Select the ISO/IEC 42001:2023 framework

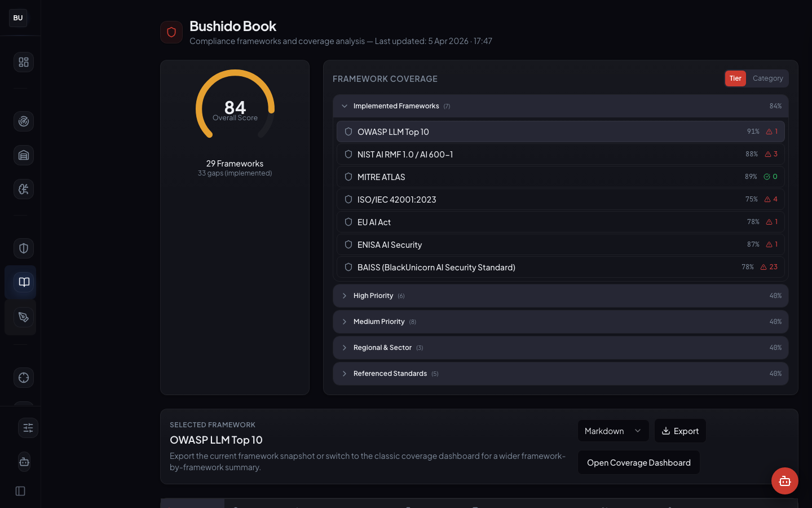(x=561, y=199)
